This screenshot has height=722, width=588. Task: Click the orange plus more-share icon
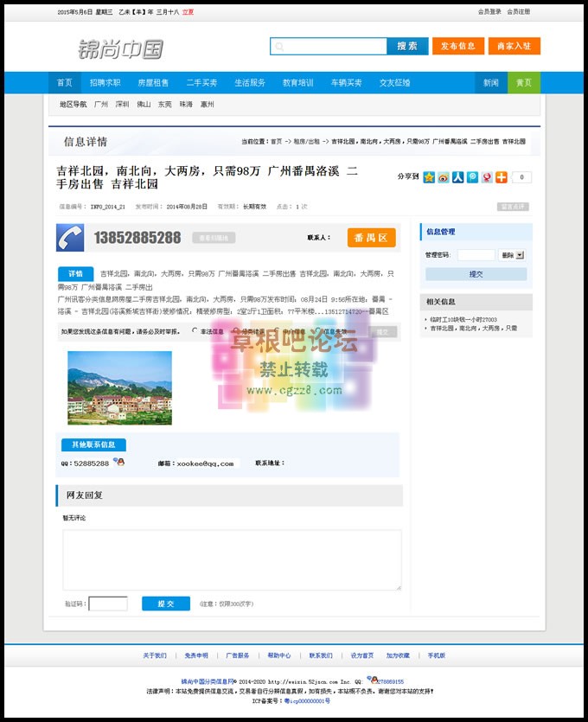502,177
